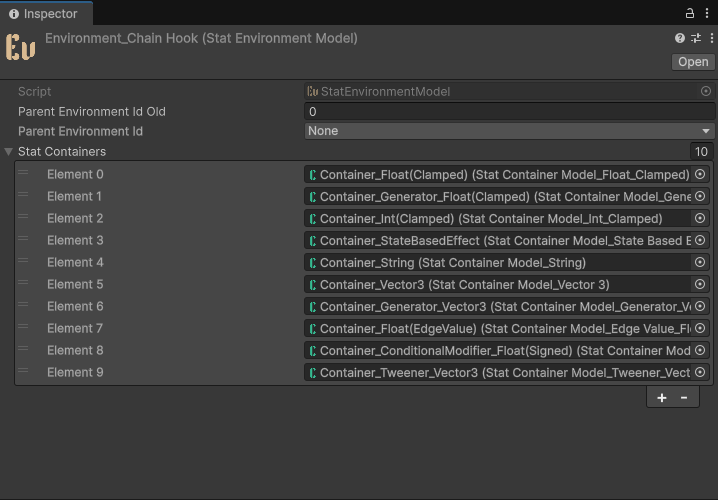Open the asset help reference icon

(680, 38)
